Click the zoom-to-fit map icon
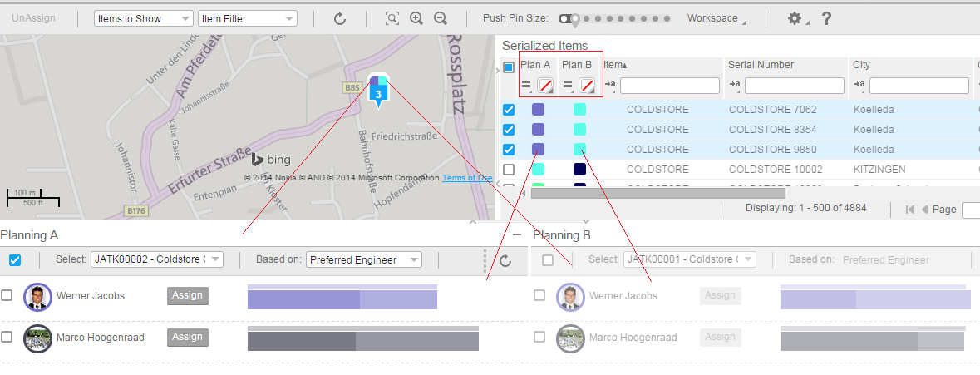This screenshot has width=980, height=375. coord(392,18)
